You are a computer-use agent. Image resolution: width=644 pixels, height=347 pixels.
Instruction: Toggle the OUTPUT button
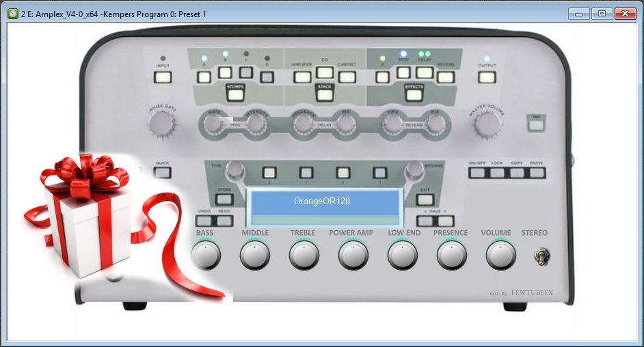point(487,77)
